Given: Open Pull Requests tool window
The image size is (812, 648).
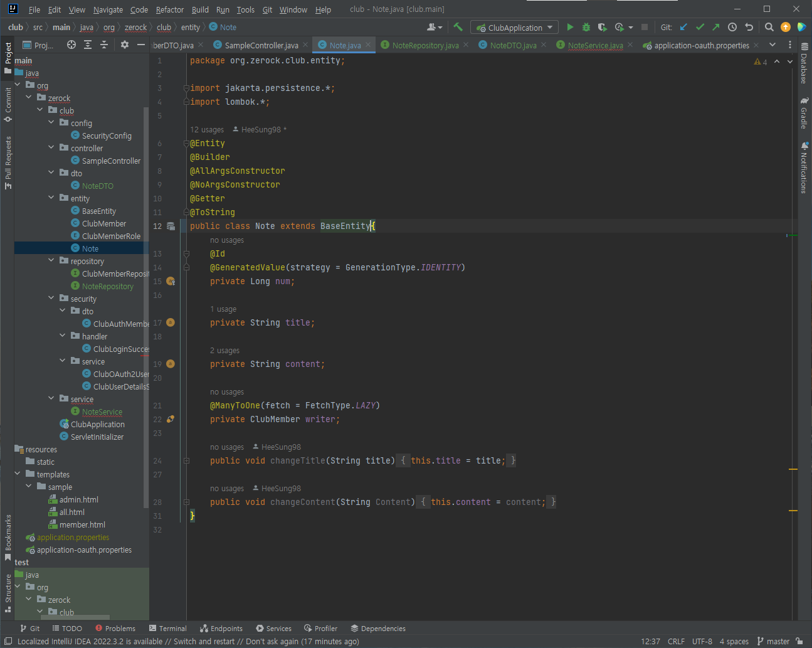Looking at the screenshot, I should coord(8,162).
